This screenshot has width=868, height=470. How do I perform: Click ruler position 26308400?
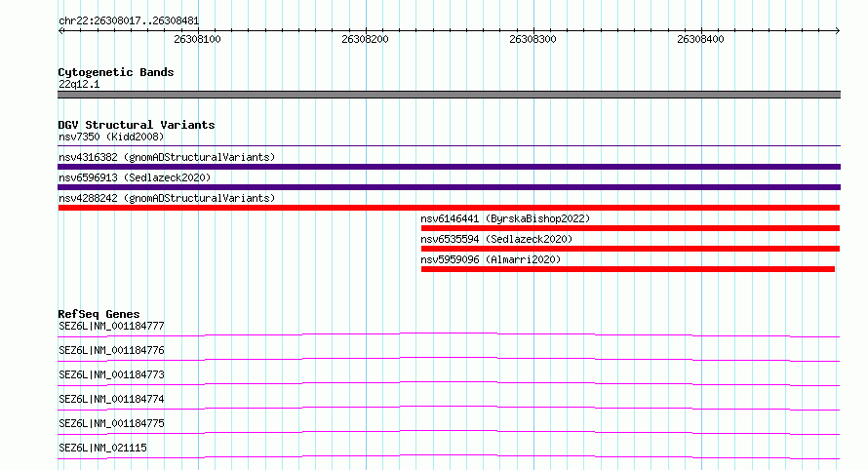[x=700, y=39]
